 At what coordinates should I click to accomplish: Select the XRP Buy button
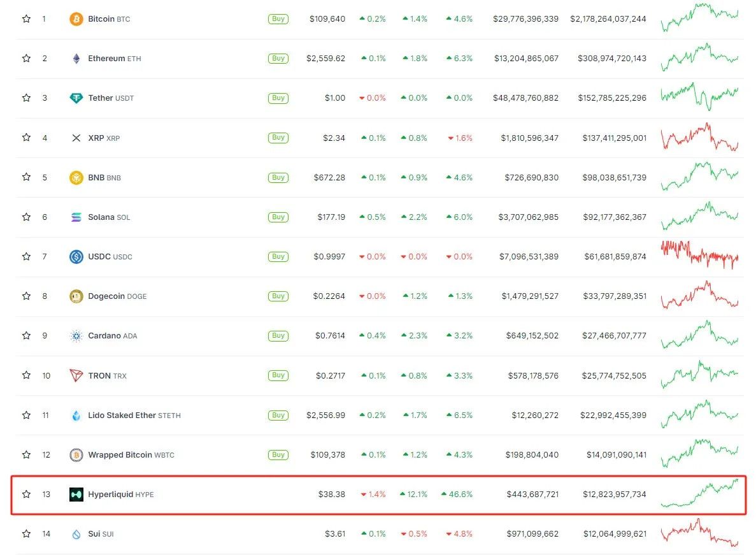(x=278, y=138)
